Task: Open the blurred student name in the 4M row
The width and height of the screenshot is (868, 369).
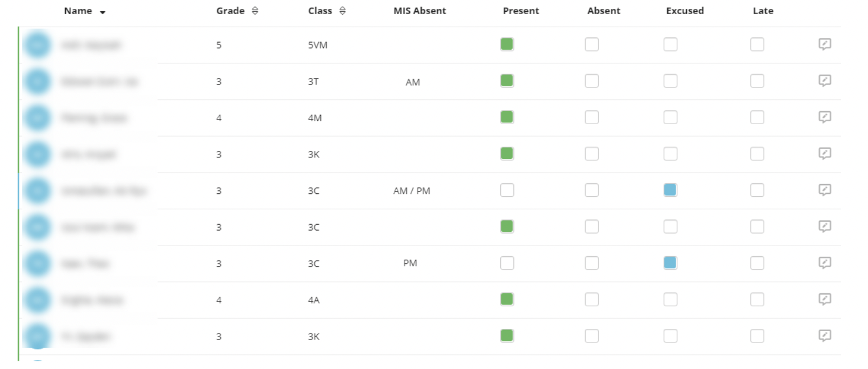Action: tap(94, 118)
